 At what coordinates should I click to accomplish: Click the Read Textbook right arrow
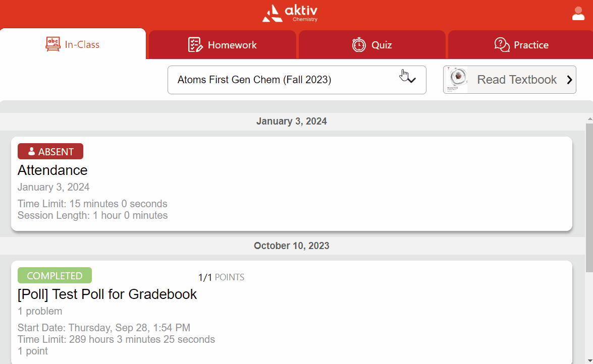569,80
